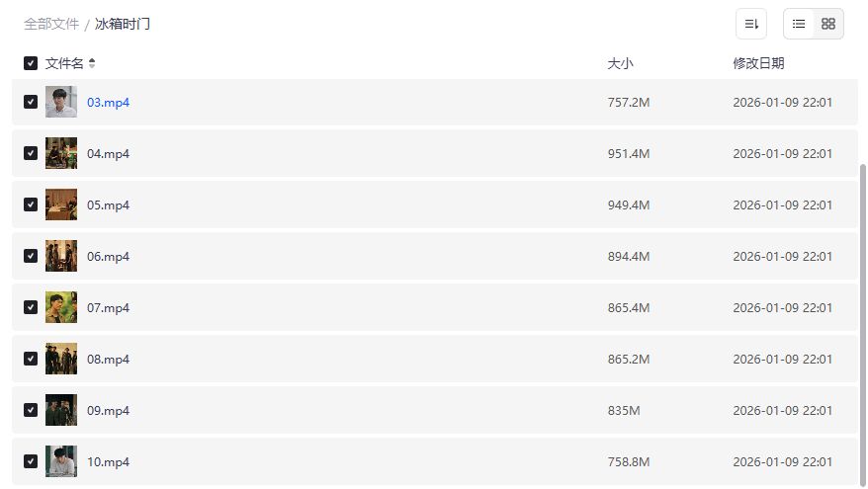Open the 06.mp4 file name
The width and height of the screenshot is (868, 489).
point(108,257)
